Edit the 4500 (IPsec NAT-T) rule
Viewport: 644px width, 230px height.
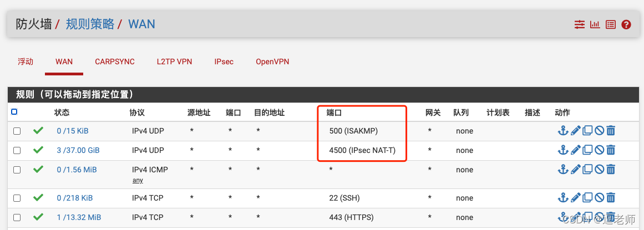coord(575,150)
